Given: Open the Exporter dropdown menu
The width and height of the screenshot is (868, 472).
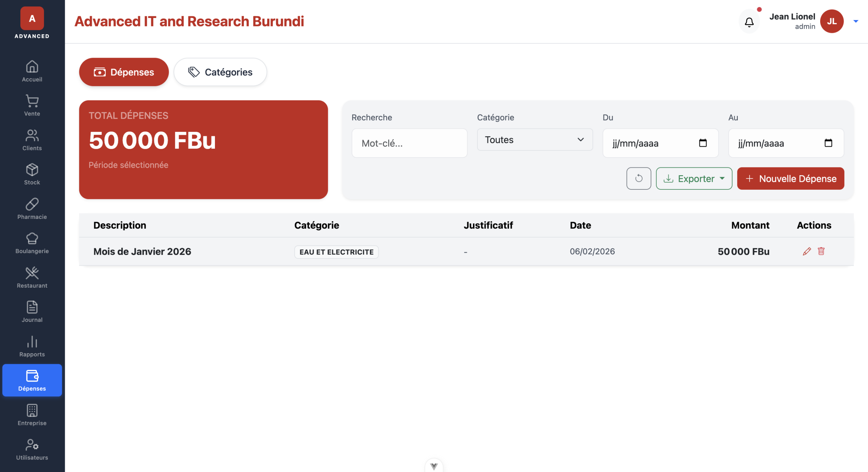Looking at the screenshot, I should click(x=694, y=179).
